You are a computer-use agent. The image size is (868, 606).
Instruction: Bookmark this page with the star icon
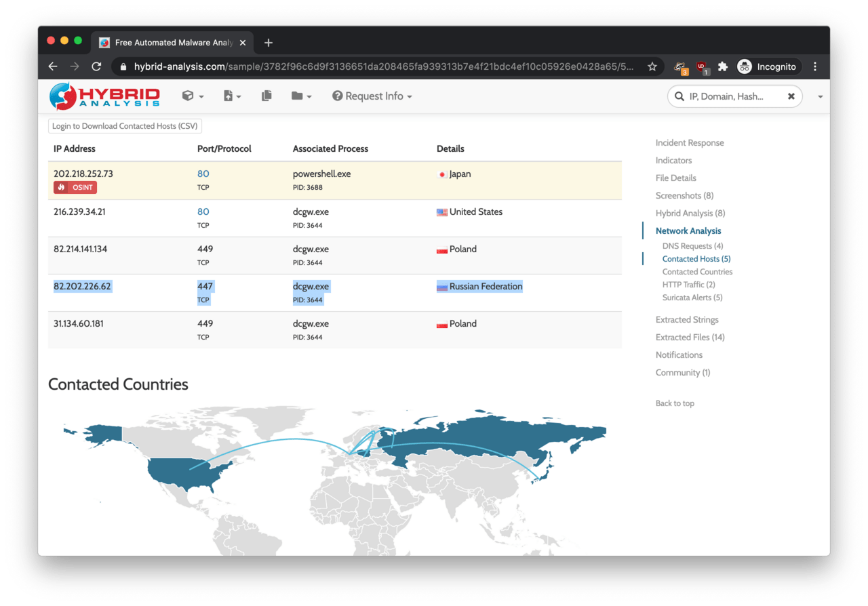click(x=652, y=66)
